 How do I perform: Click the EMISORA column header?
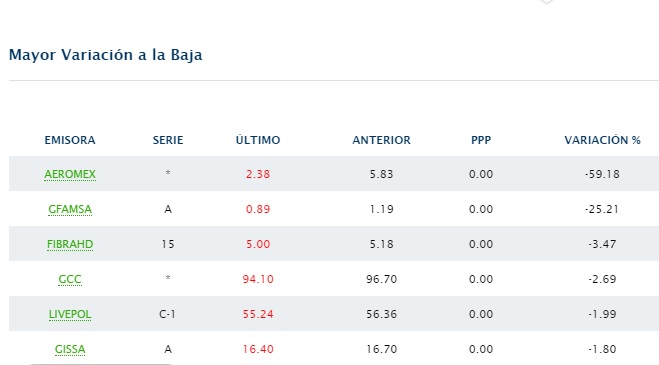click(x=70, y=140)
